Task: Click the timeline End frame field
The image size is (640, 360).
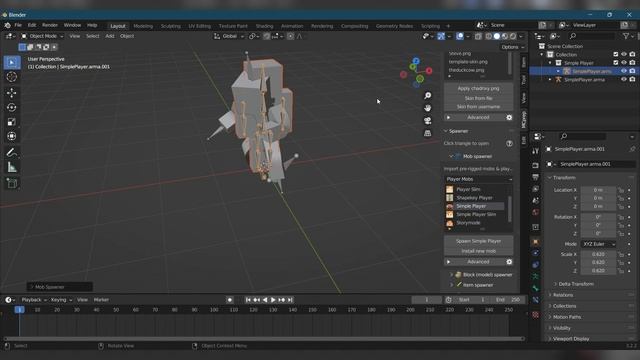Action: 508,300
